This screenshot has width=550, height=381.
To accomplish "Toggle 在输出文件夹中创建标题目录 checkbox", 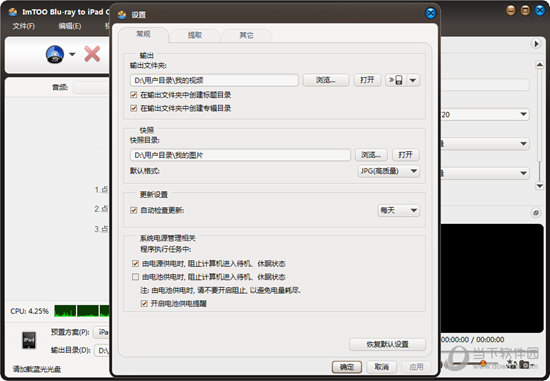I will [133, 95].
